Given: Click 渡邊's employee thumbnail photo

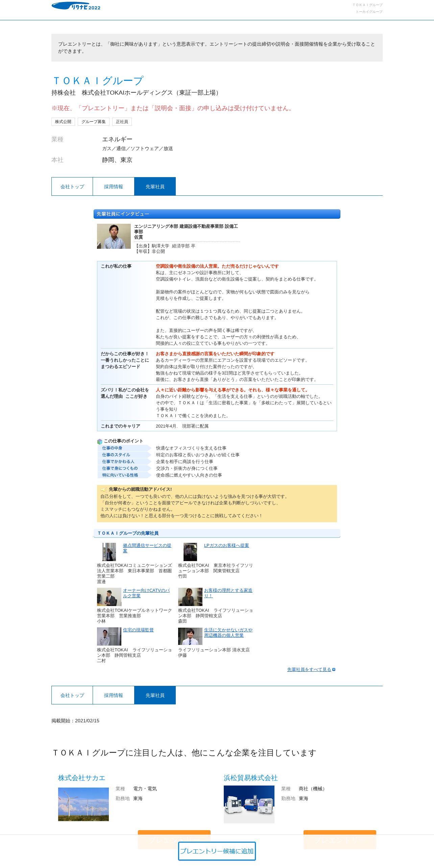Looking at the screenshot, I should tap(109, 552).
